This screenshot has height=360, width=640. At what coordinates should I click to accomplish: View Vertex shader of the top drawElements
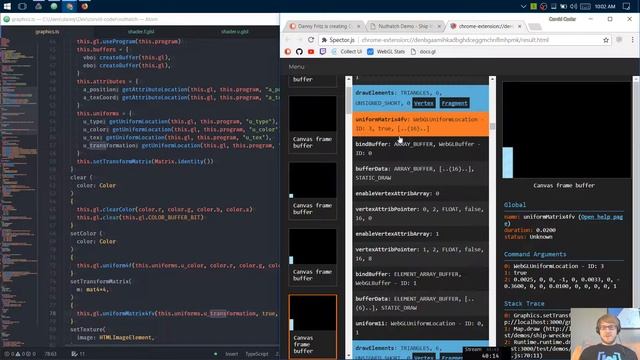[424, 103]
